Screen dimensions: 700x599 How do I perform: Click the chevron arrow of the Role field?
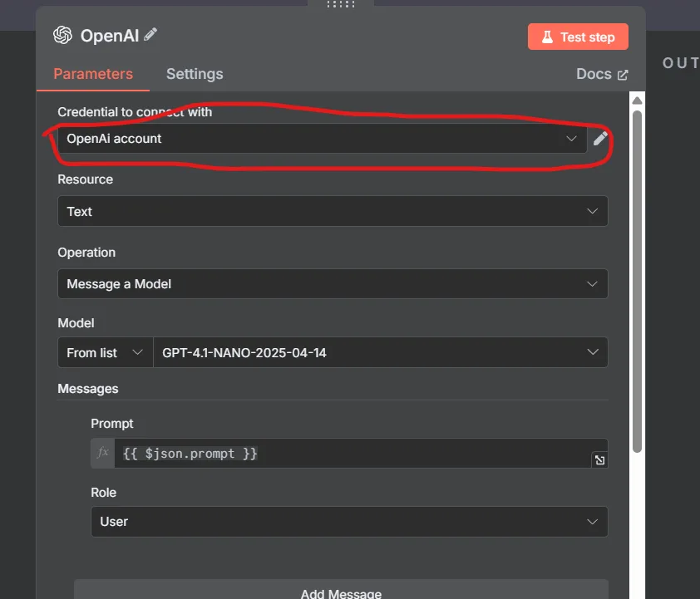pyautogui.click(x=592, y=522)
